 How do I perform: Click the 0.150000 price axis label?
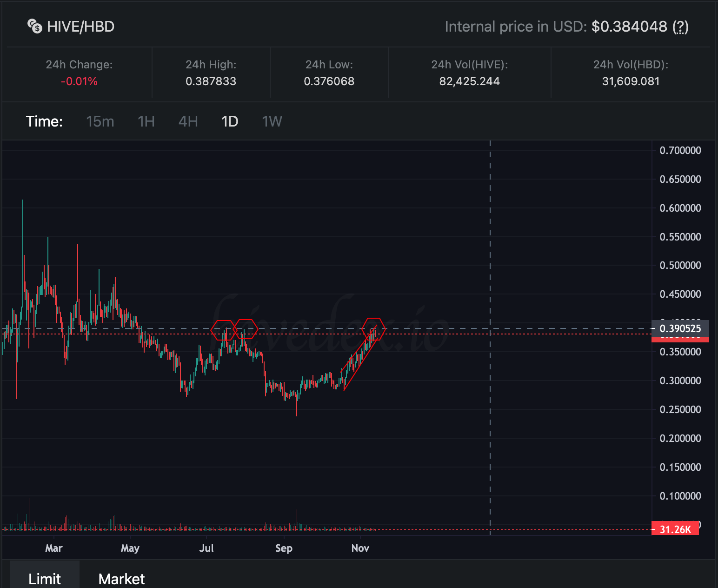tap(680, 467)
